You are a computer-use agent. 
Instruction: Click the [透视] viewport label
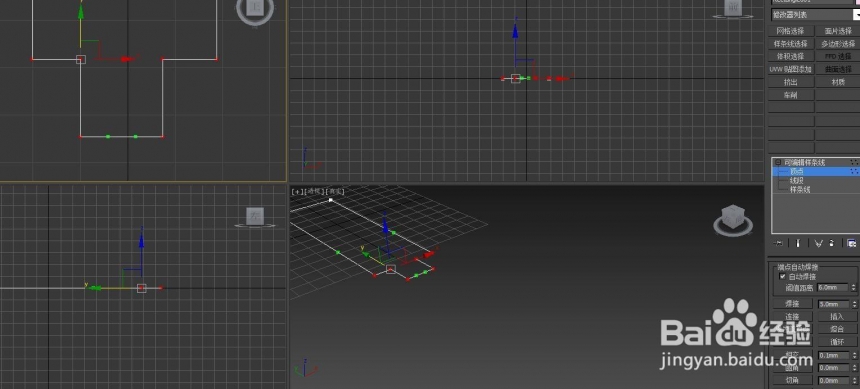pos(313,191)
